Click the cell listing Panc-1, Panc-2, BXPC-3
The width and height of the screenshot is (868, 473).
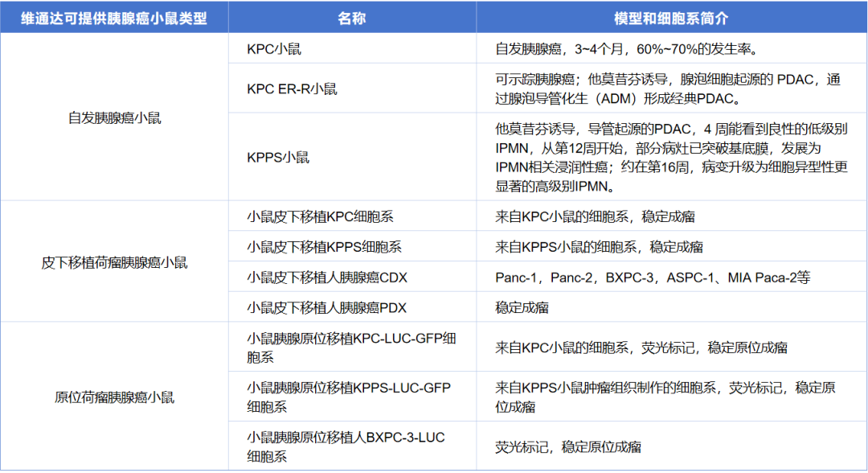click(653, 278)
